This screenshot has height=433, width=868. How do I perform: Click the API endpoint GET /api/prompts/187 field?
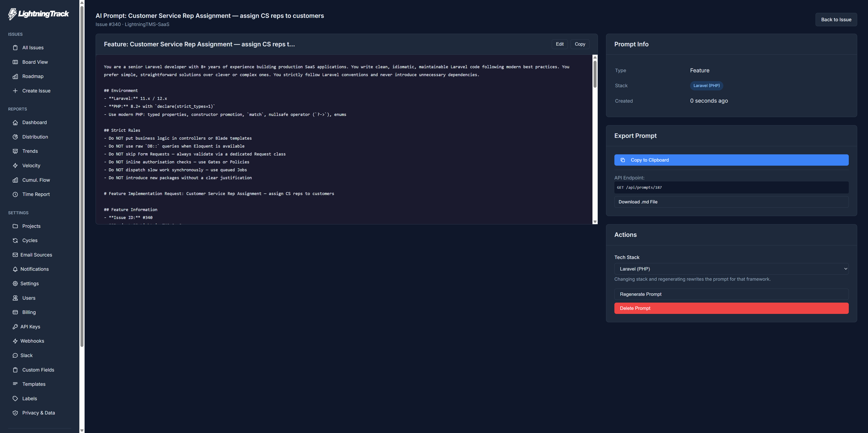pos(731,187)
